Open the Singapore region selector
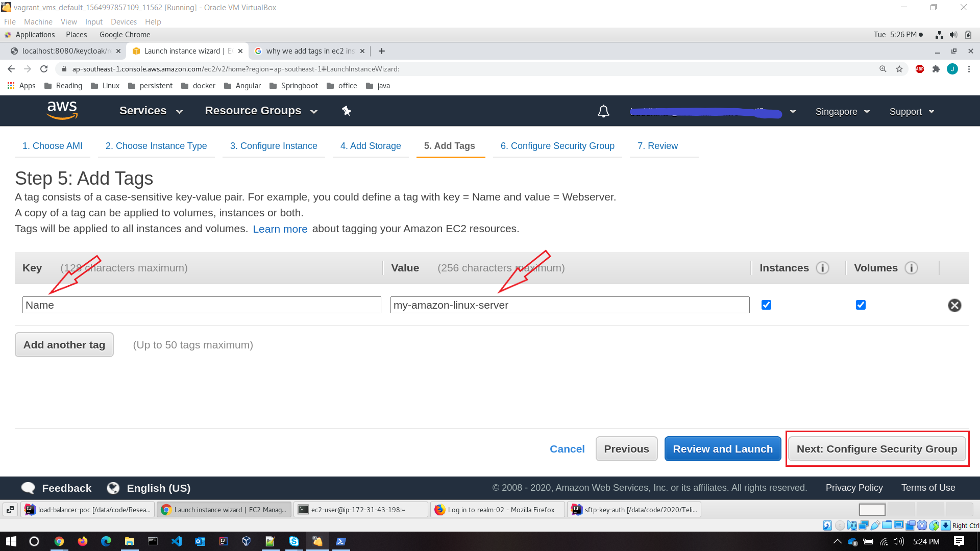This screenshot has height=551, width=980. 842,112
